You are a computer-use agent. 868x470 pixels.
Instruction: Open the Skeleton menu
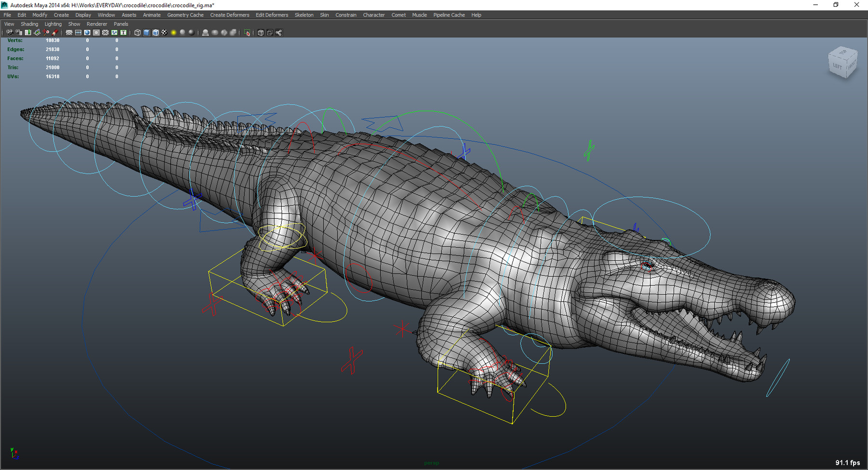(304, 15)
